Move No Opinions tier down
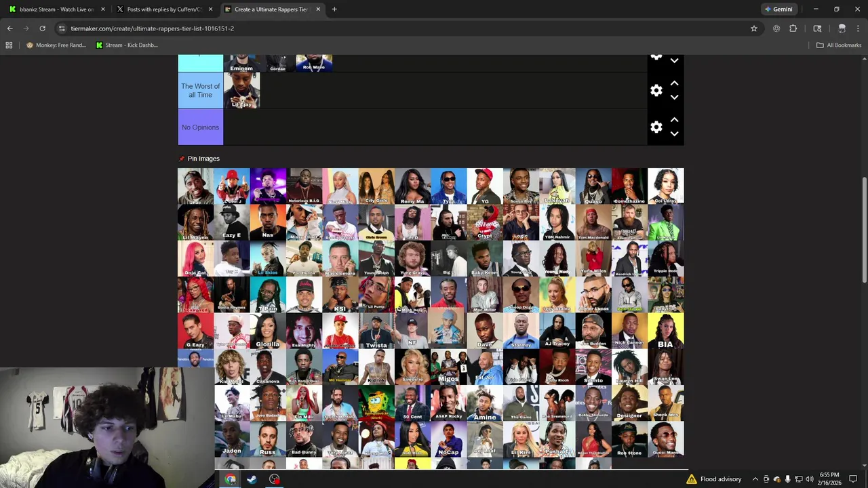The width and height of the screenshot is (868, 488). coord(674,134)
